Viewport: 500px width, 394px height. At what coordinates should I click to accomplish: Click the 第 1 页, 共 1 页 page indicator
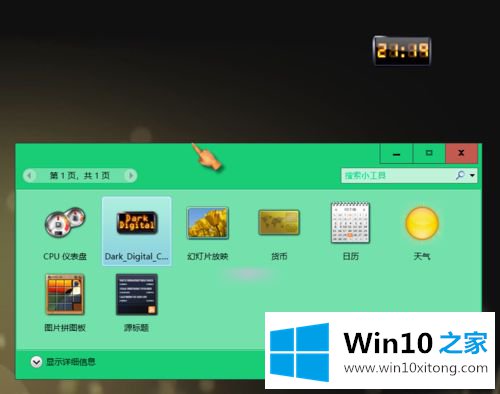80,175
